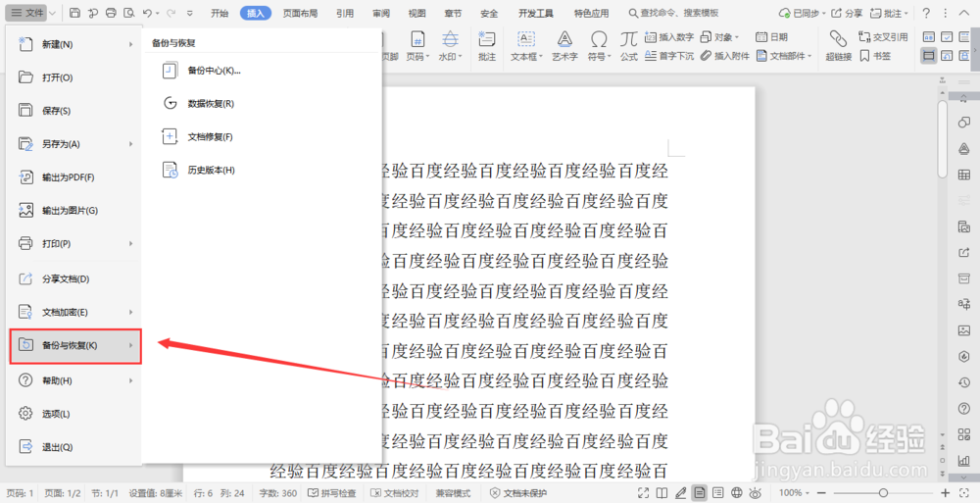Viewport: 980px width, 503px height.
Task: Open Print Preview from quick access toolbar
Action: (x=128, y=13)
